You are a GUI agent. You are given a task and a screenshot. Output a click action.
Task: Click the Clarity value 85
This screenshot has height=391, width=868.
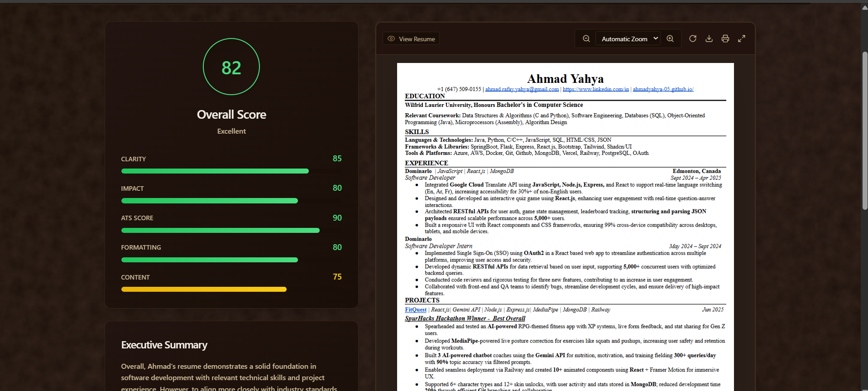point(337,159)
